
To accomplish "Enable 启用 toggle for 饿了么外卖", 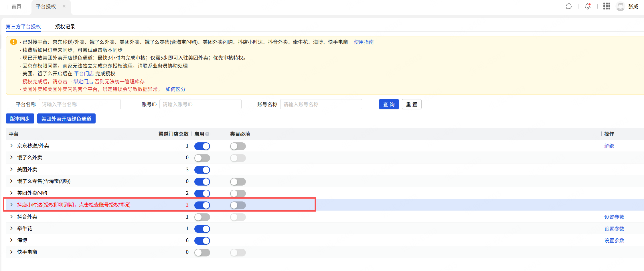I will click(202, 158).
